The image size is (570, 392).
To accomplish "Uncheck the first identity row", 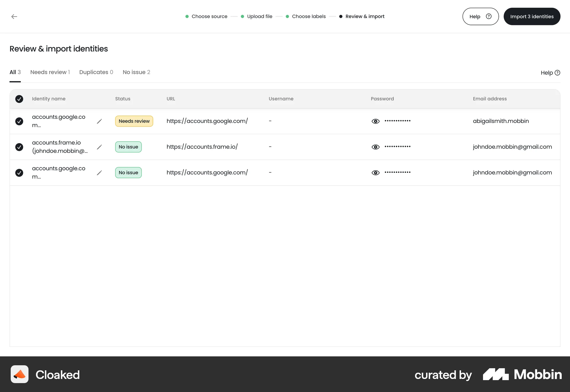I will pos(19,121).
